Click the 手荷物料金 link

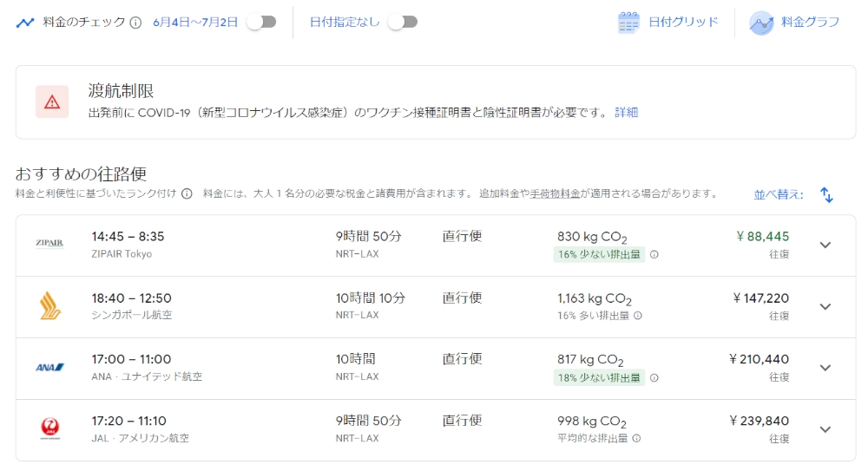point(556,194)
